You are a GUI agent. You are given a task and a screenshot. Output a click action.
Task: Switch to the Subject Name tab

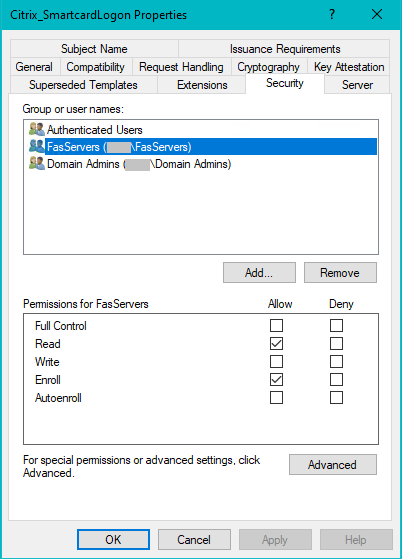[x=94, y=49]
